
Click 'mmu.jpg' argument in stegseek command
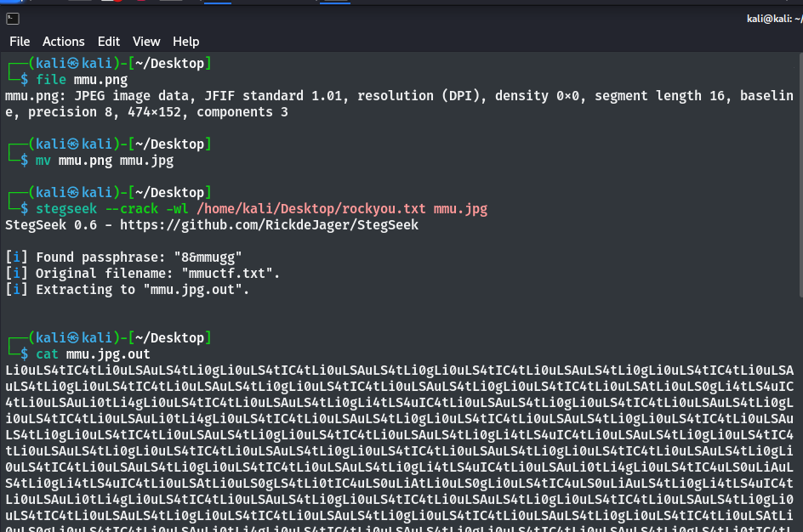point(460,209)
